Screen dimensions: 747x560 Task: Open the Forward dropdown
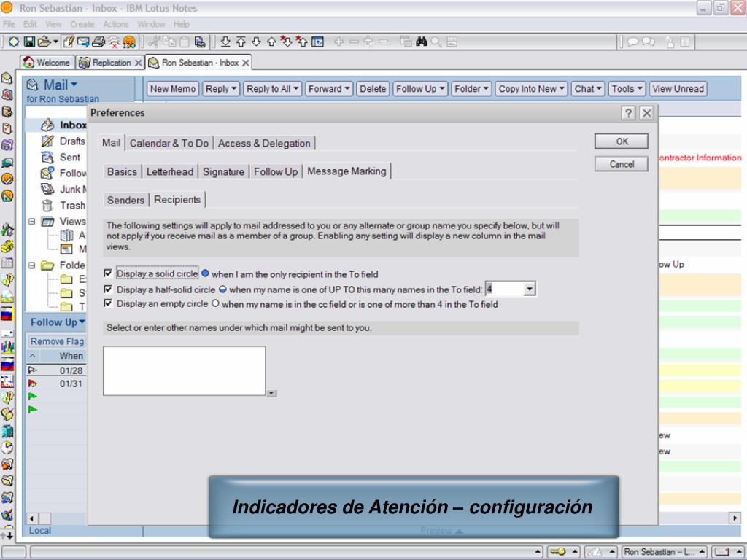click(x=329, y=88)
